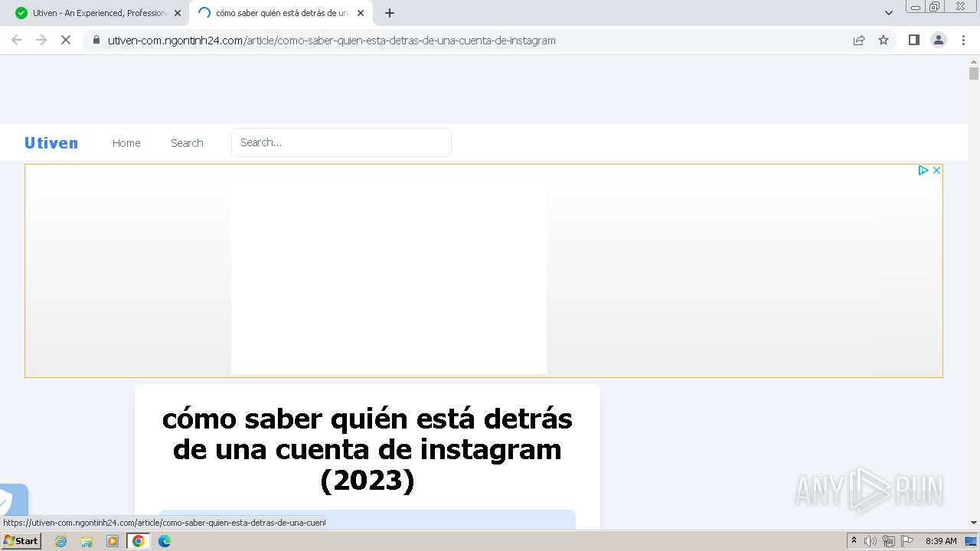This screenshot has width=980, height=551.
Task: Bookmark this page with the star icon
Action: pos(884,40)
